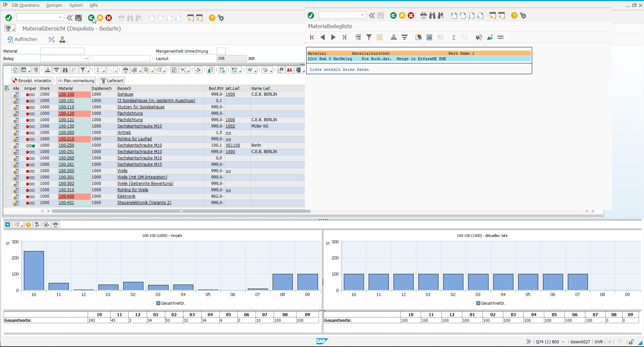
Task: Open the GIB Operations menu
Action: (26, 5)
